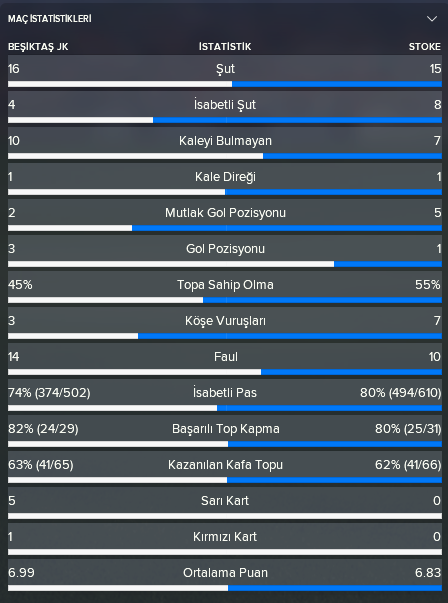Select the Ortalama Puan row
The height and width of the screenshot is (603, 448).
(x=225, y=576)
